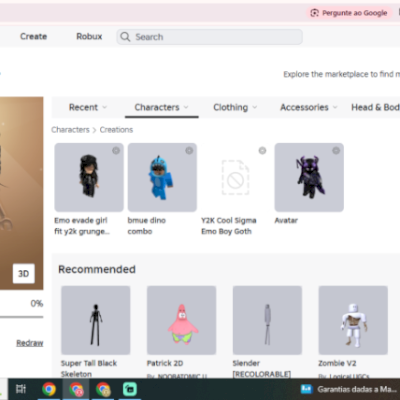
Task: Switch avatar preview to 3D
Action: pos(24,274)
